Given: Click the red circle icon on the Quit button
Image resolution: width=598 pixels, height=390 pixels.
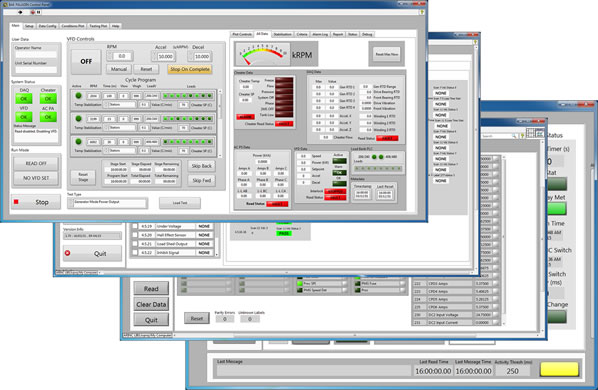Looking at the screenshot, I should (68, 253).
